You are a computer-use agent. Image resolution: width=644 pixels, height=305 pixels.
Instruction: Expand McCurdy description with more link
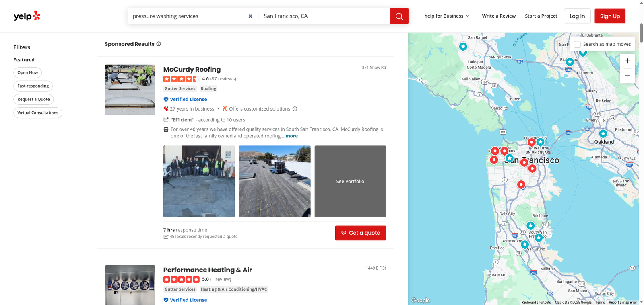pos(292,136)
